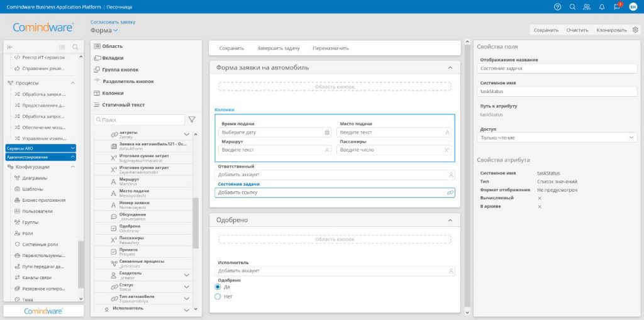
Task: Open form settings gear icon
Action: [635, 30]
